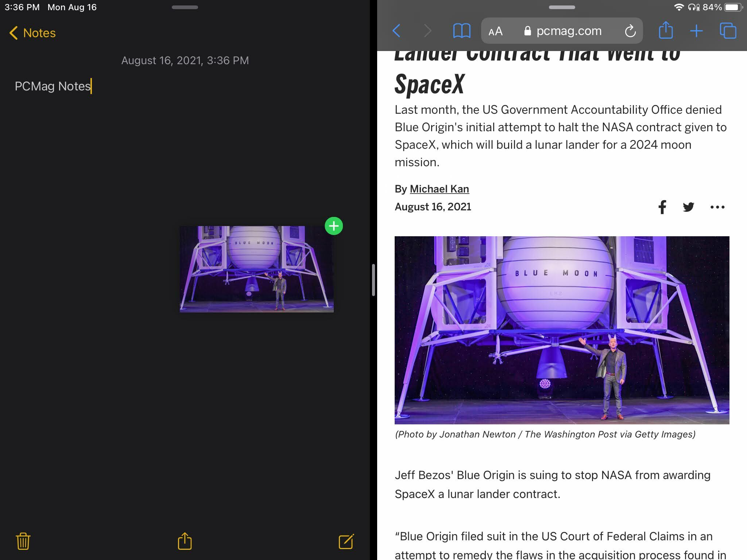Tap the AA text size button in Safari
The image size is (747, 560).
496,31
